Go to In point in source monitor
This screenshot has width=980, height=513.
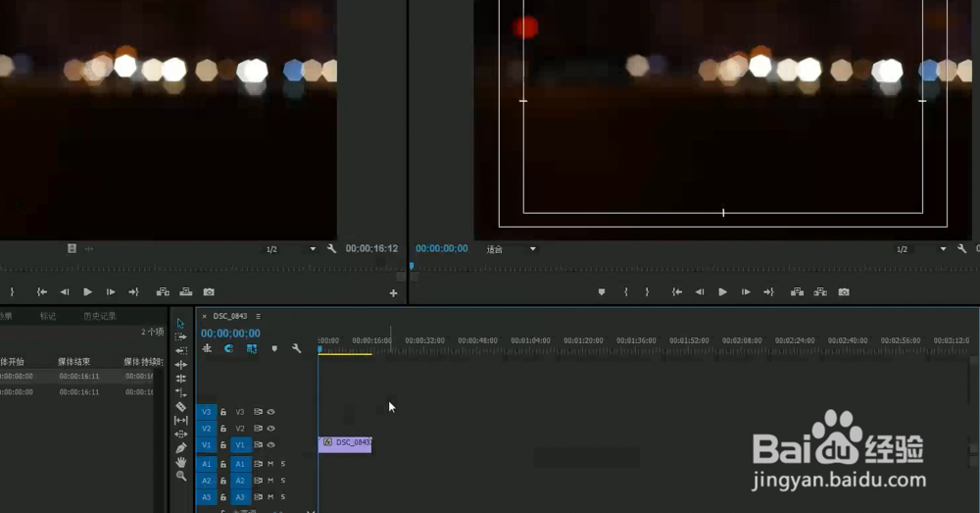[x=42, y=292]
